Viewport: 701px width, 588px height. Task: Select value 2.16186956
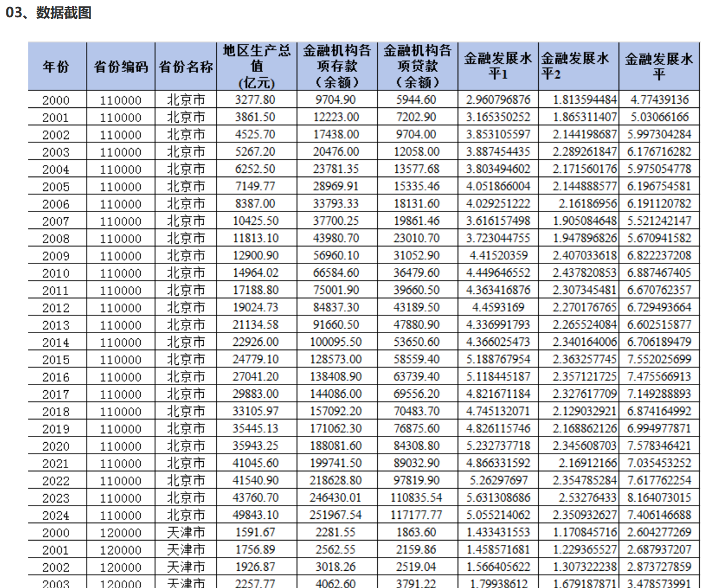[x=587, y=203]
